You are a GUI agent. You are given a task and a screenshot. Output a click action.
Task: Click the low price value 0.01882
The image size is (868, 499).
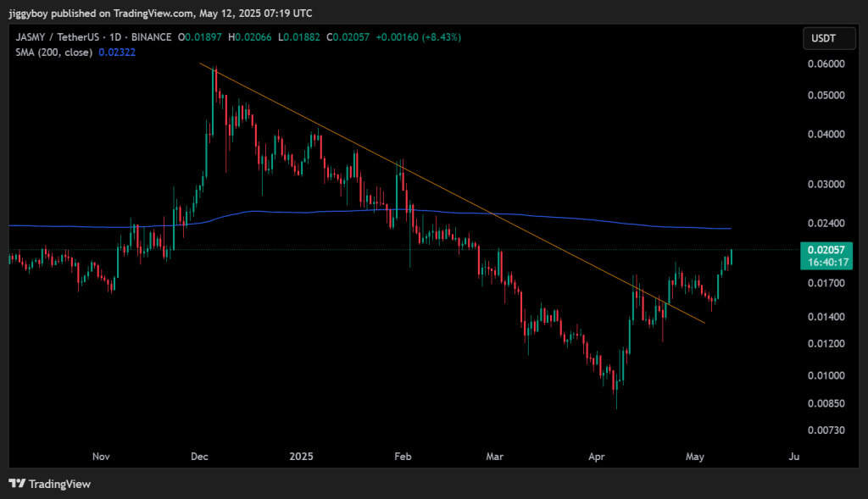[x=303, y=37]
